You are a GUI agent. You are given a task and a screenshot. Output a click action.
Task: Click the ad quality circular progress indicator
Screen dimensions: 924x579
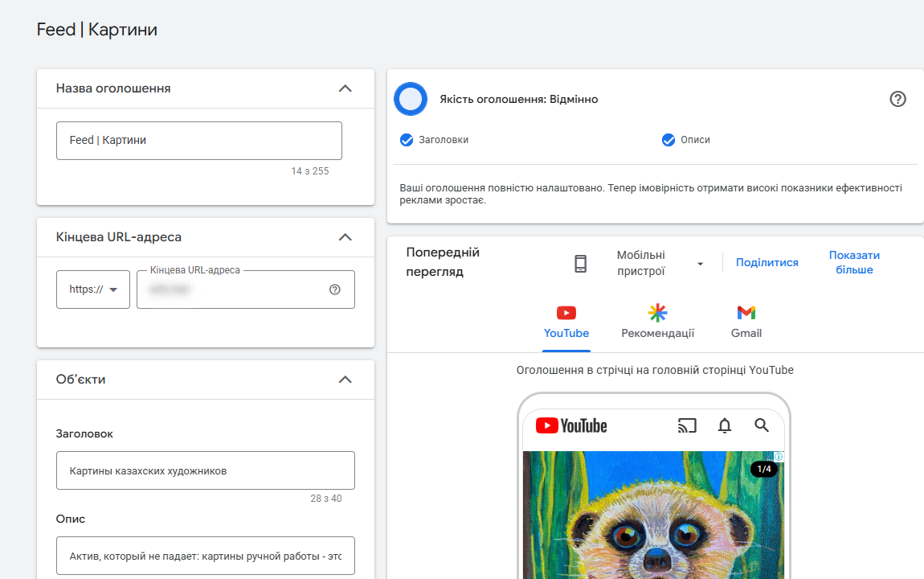410,99
